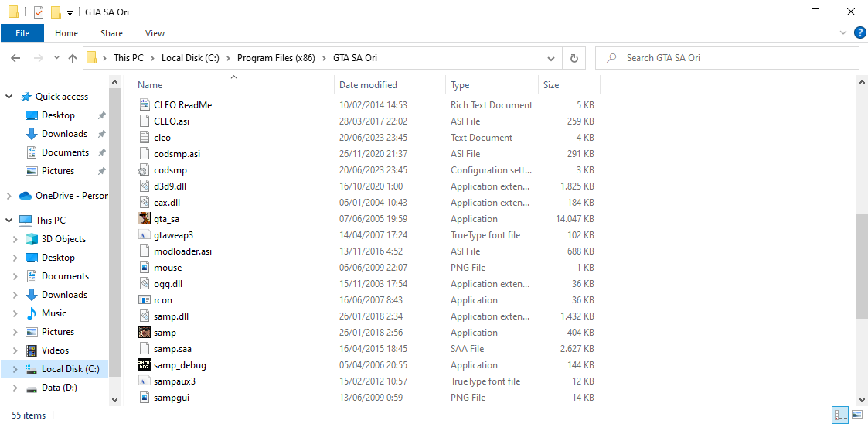
Task: Select the samp.saa file name
Action: tap(172, 349)
